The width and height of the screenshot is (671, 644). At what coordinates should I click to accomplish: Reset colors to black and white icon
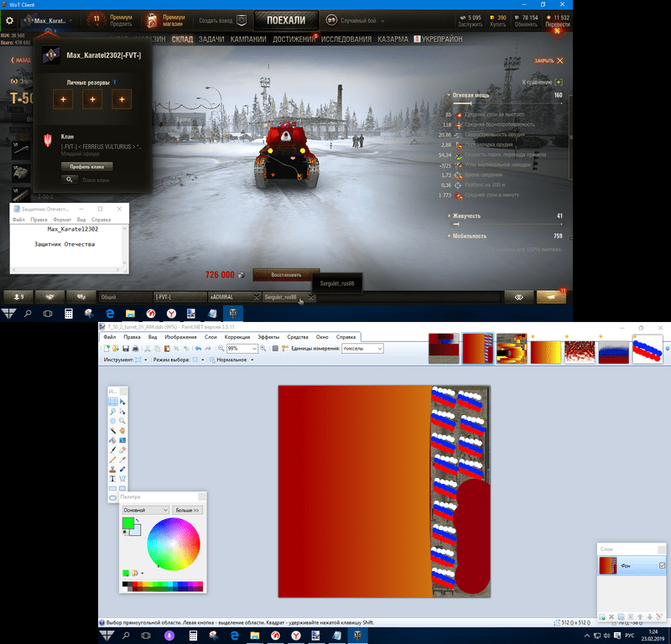pos(125,532)
